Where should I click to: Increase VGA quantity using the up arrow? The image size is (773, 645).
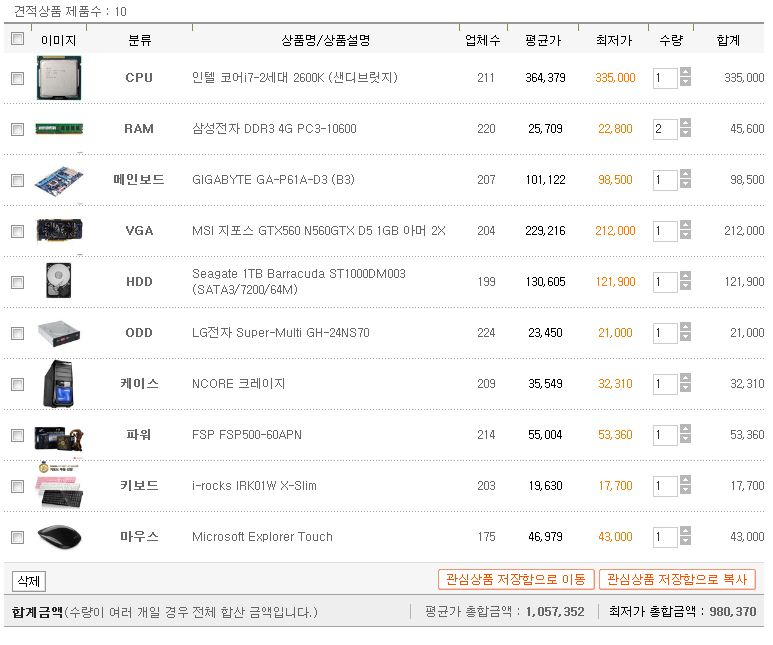point(685,225)
